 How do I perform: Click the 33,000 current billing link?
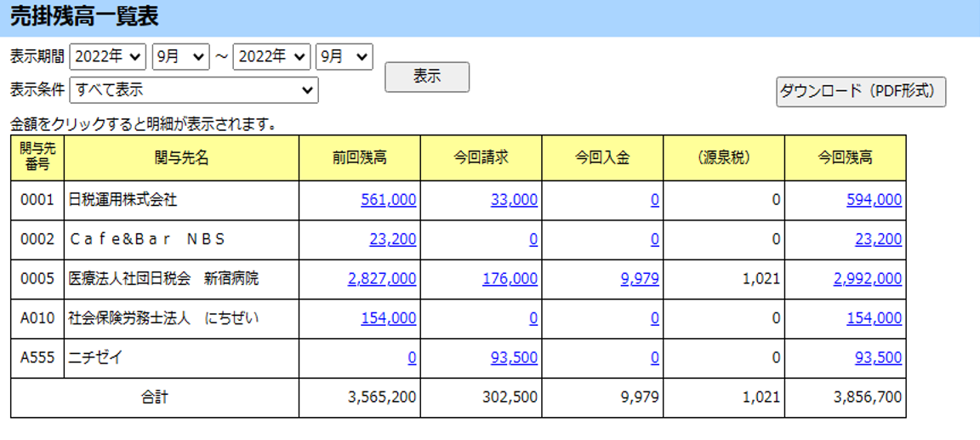point(514,200)
